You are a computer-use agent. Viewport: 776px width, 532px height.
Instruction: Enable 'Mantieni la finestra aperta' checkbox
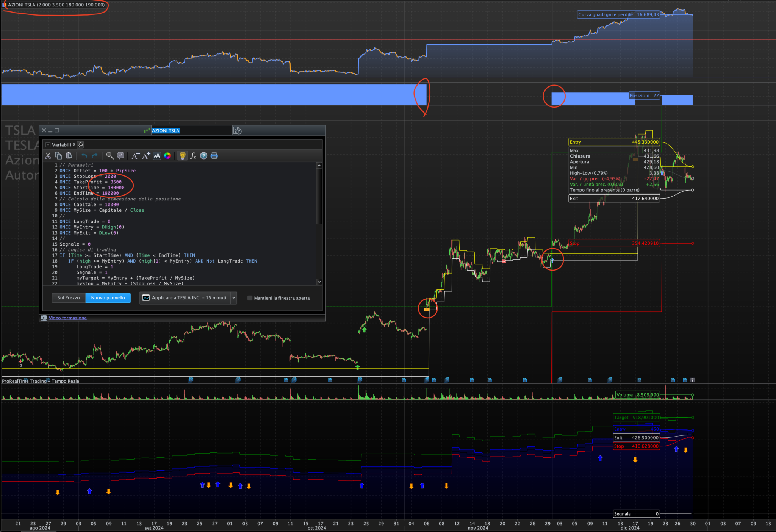[250, 298]
